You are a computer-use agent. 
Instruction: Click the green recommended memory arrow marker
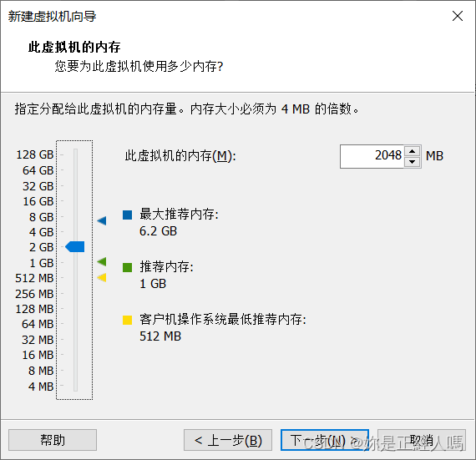102,261
